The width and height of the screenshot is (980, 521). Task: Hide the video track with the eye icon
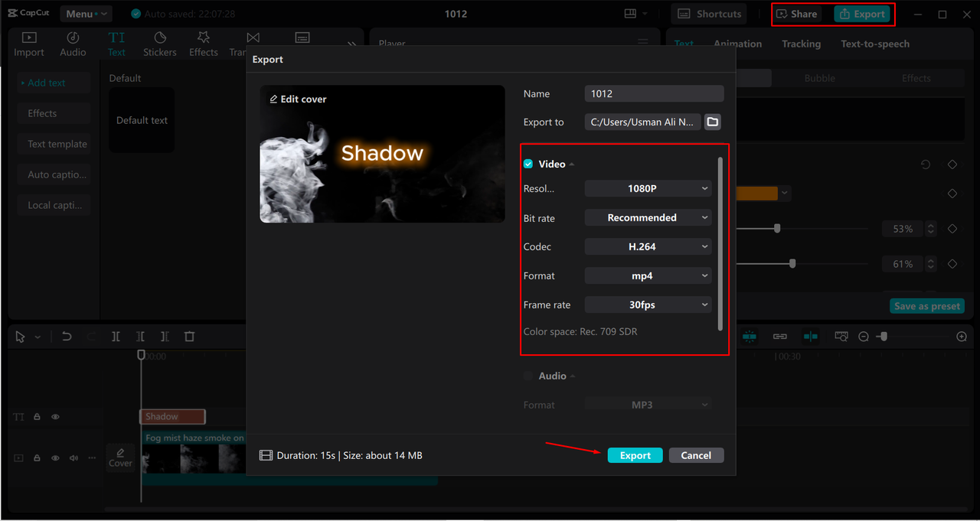click(x=55, y=458)
